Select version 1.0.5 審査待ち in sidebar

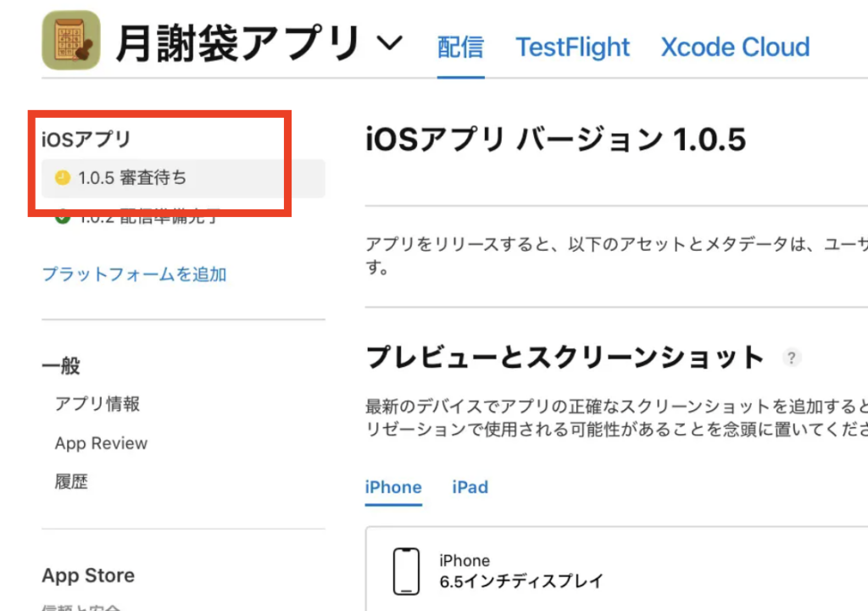pos(132,178)
